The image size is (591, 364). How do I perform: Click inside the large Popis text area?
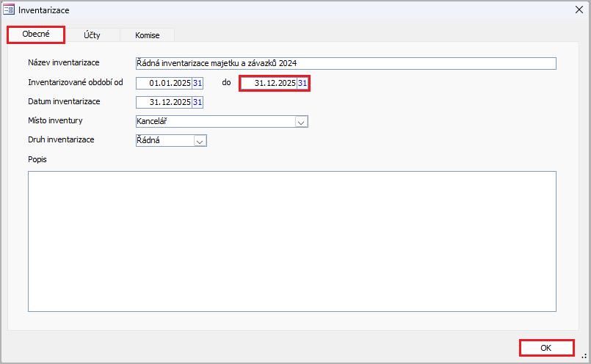291,241
